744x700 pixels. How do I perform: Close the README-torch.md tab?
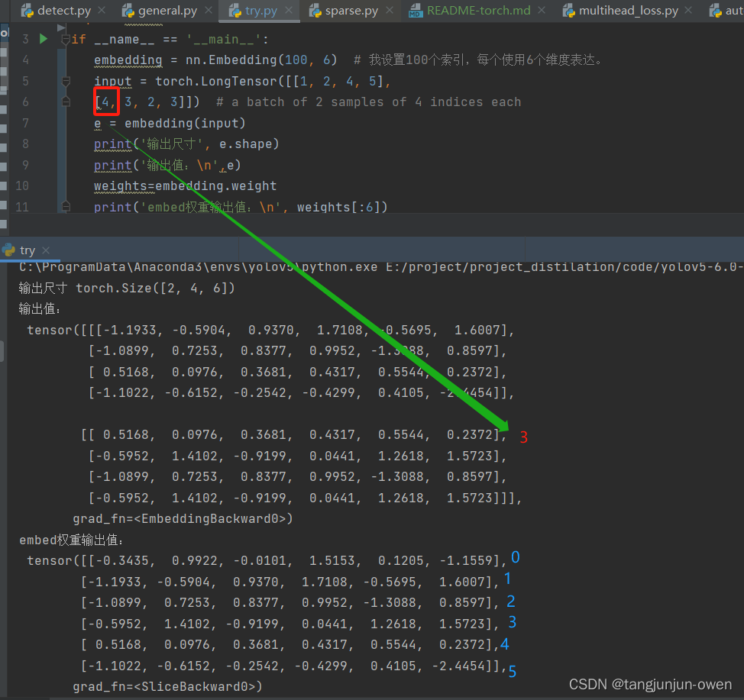pyautogui.click(x=542, y=10)
